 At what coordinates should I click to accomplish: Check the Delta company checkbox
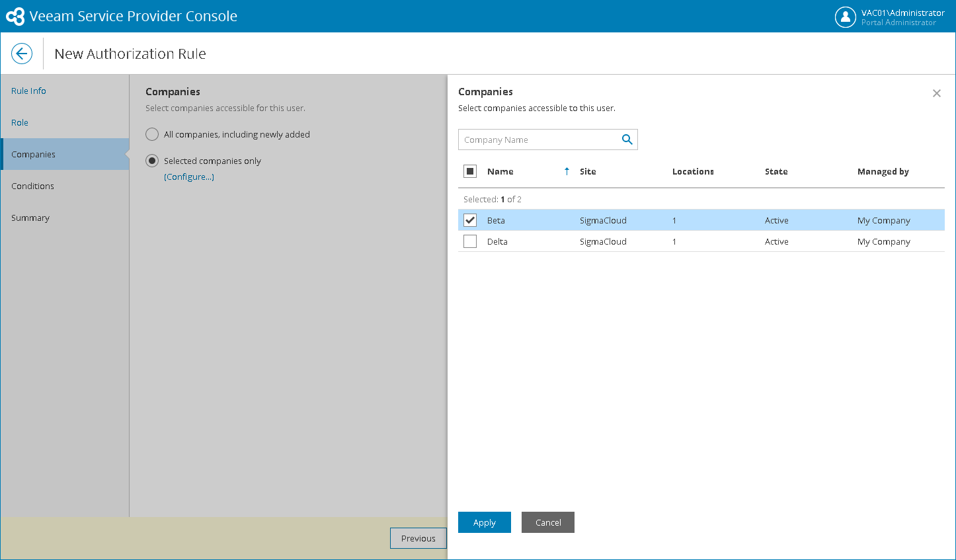(470, 241)
